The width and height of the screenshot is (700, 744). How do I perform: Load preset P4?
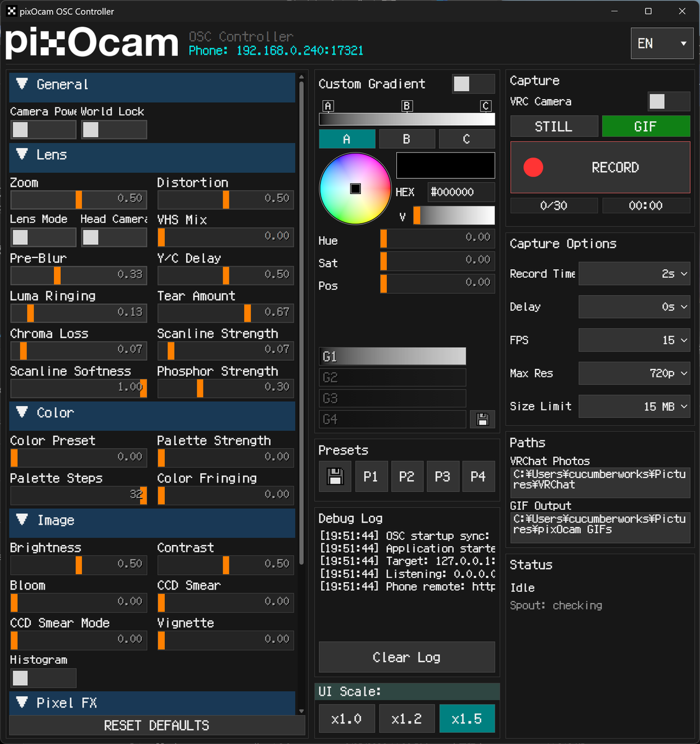[478, 477]
